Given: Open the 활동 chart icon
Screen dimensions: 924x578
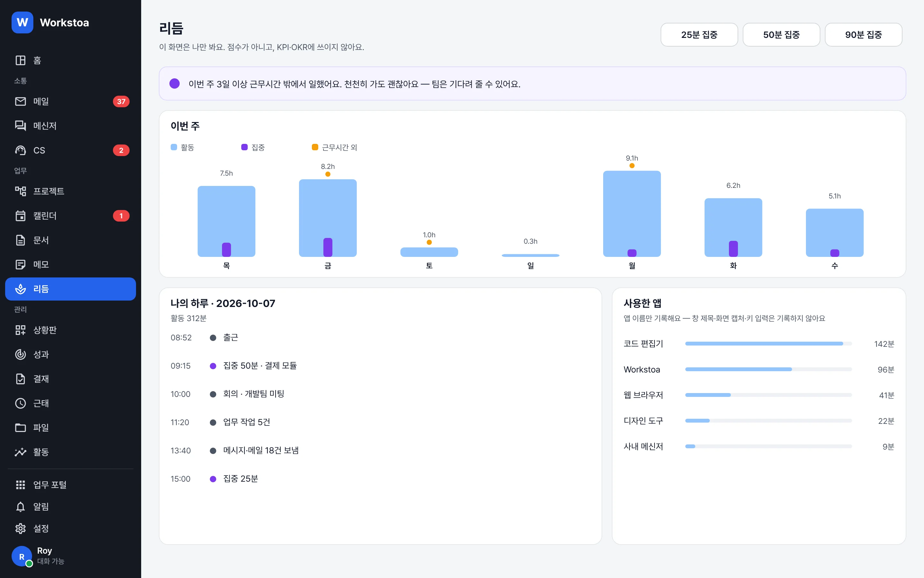Looking at the screenshot, I should click(x=20, y=452).
